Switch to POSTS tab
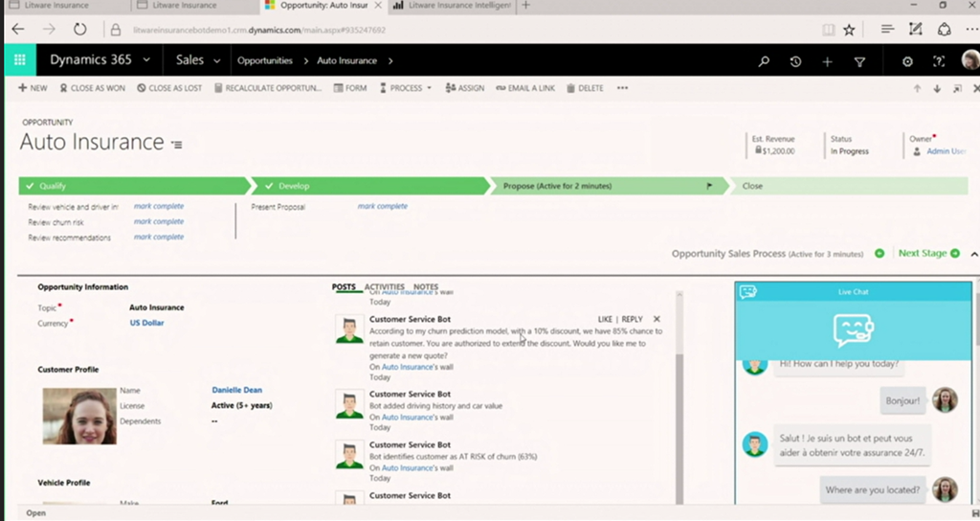This screenshot has width=980, height=521. [x=344, y=286]
